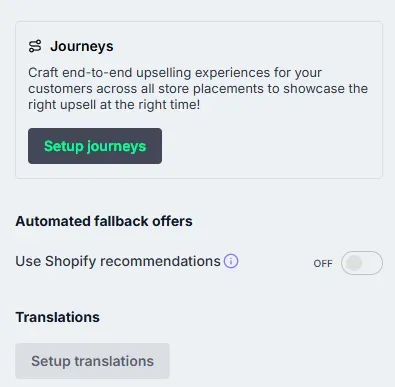Screen dimensions: 395x387
Task: Click the grey Setup translations text
Action: (92, 361)
